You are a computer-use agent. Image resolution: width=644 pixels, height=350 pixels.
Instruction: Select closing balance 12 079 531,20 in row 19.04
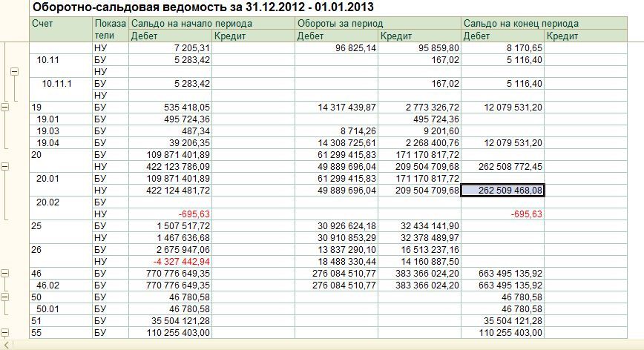[x=513, y=143]
